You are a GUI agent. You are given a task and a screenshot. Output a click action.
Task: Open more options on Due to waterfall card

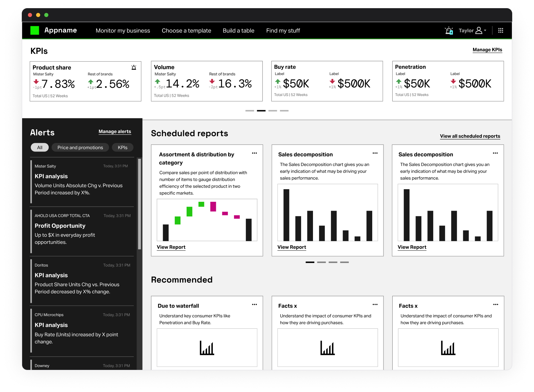[x=254, y=305]
